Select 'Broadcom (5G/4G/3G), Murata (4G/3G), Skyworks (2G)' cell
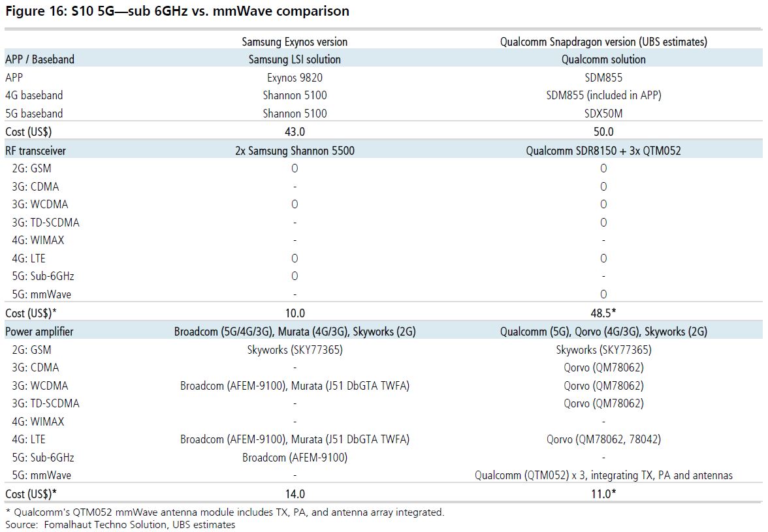This screenshot has width=768, height=532. click(295, 332)
